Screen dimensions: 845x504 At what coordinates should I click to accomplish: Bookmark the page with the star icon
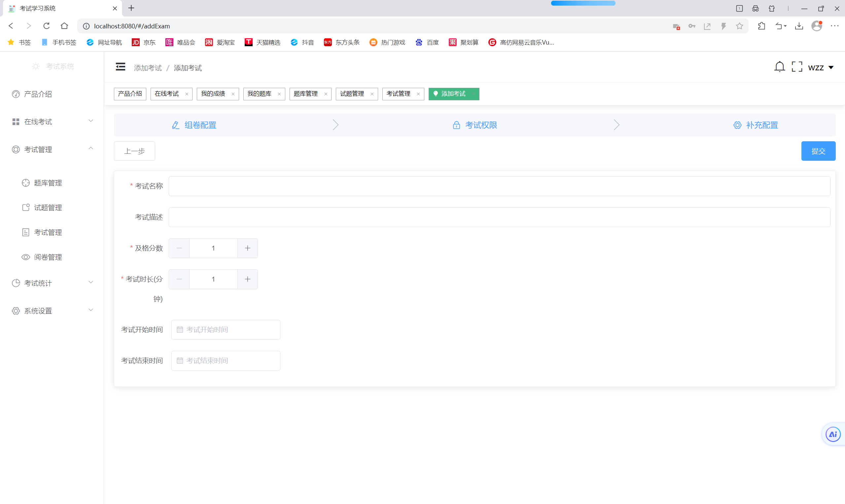[739, 26]
